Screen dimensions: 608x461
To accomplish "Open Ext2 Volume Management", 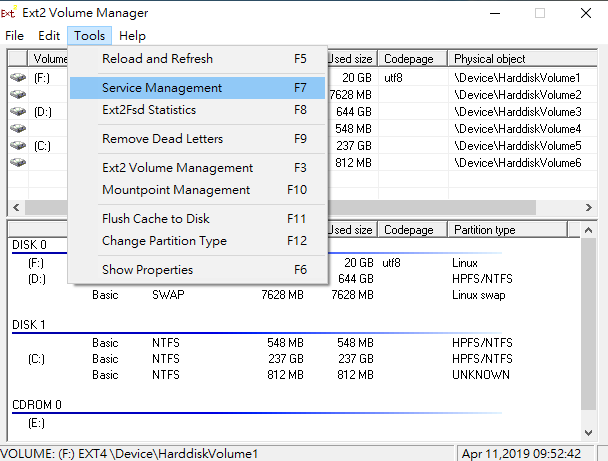I will [177, 168].
